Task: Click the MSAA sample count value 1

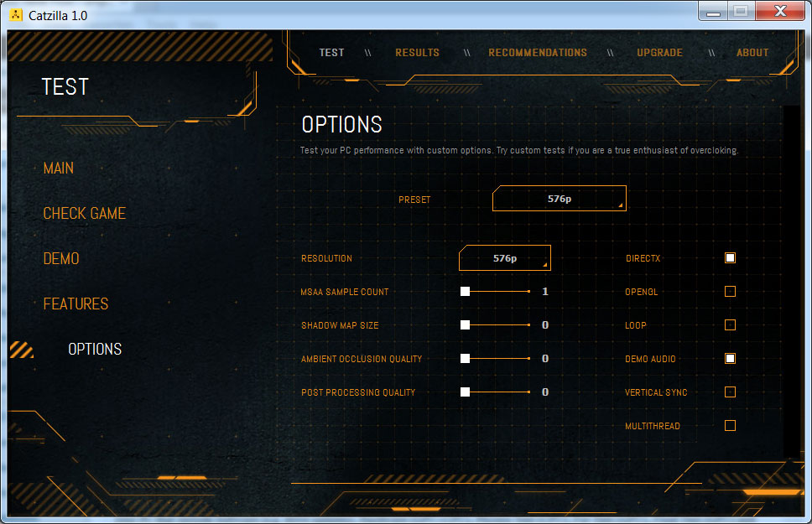Action: click(x=544, y=292)
